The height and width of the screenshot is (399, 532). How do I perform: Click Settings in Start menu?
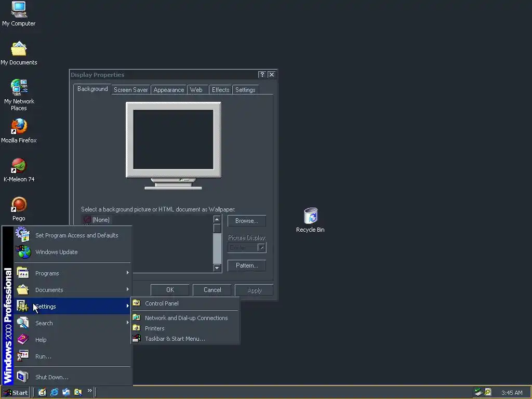click(73, 307)
